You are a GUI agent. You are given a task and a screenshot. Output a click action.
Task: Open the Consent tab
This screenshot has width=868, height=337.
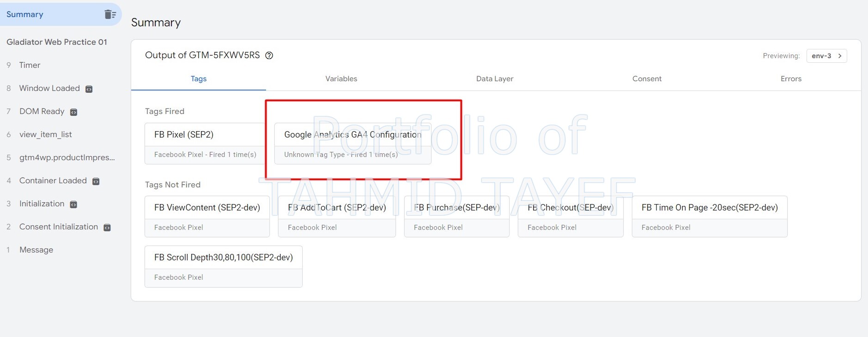[x=647, y=78]
